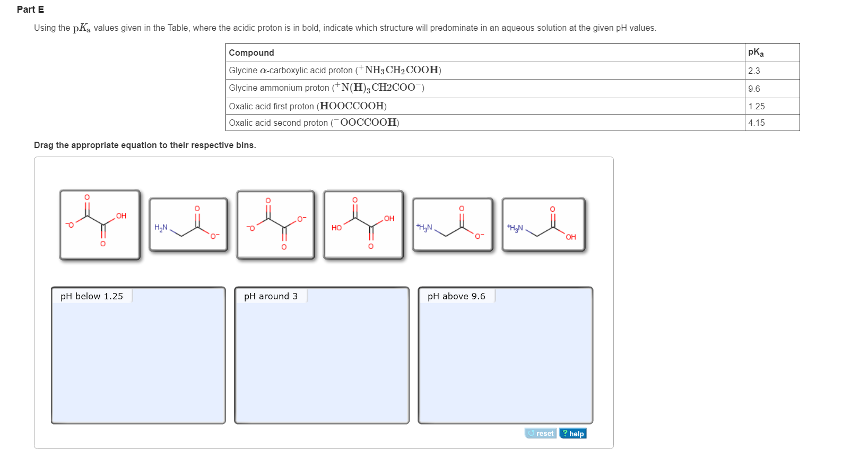Click the 4.15 pKa value cell
This screenshot has height=449, width=868.
coord(757,123)
